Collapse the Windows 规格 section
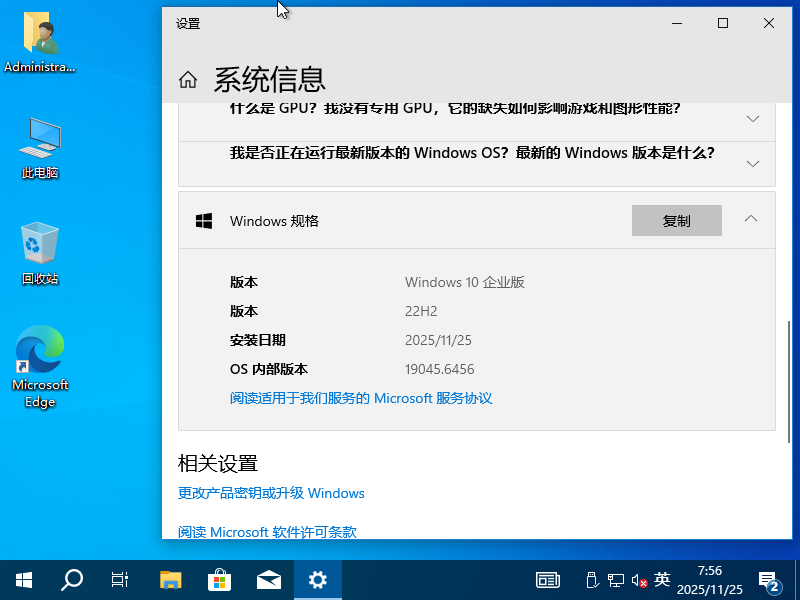Screen dimensions: 800x600 click(x=751, y=220)
